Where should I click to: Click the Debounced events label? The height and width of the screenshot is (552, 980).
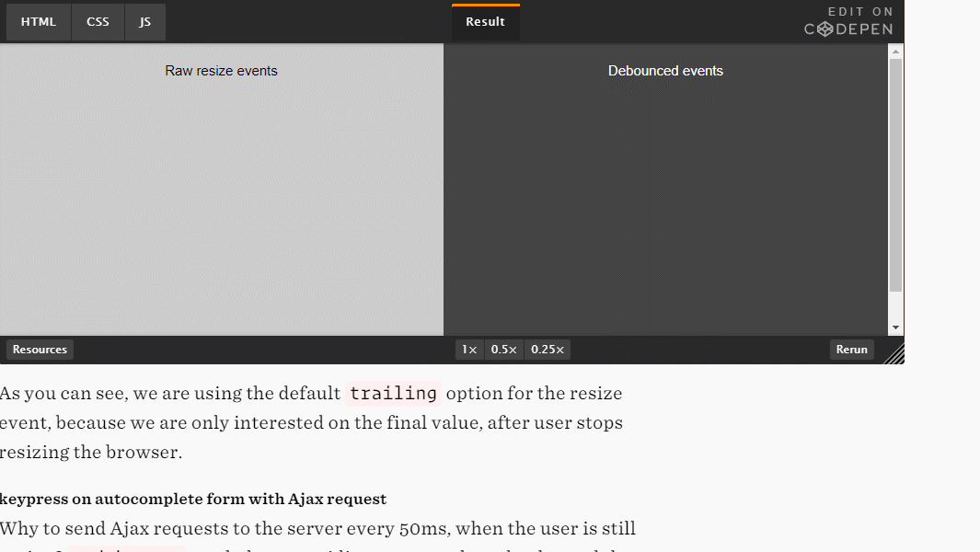coord(665,71)
